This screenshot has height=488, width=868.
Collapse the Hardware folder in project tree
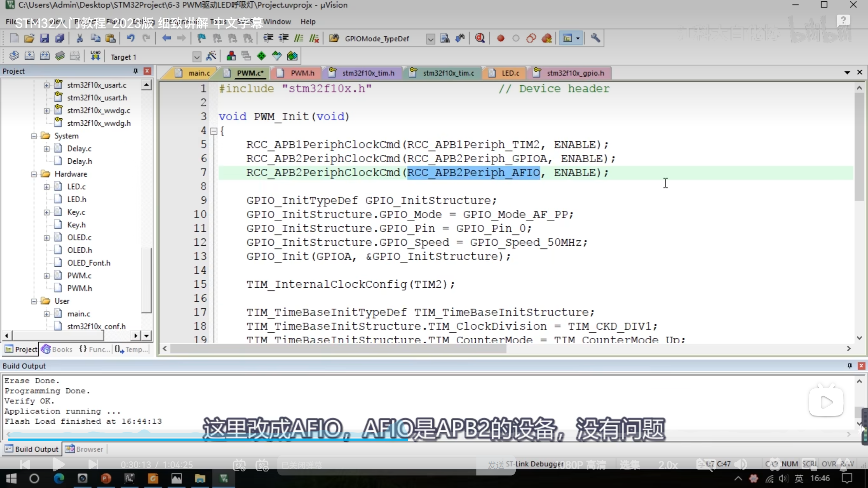[34, 174]
